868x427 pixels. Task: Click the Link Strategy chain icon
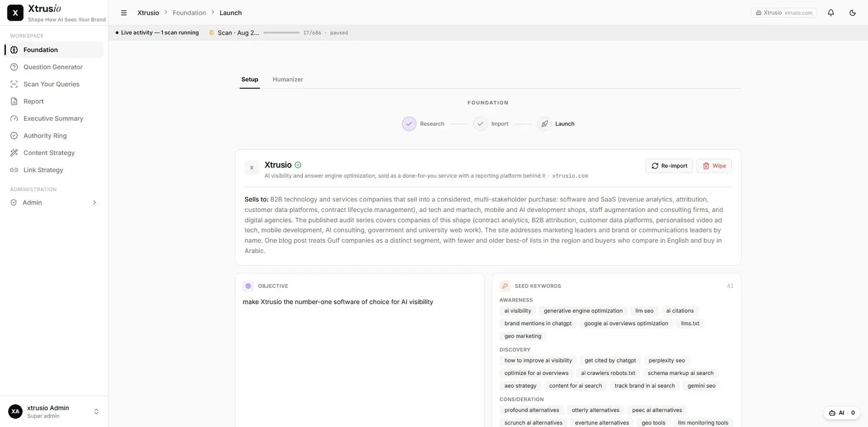pos(14,170)
